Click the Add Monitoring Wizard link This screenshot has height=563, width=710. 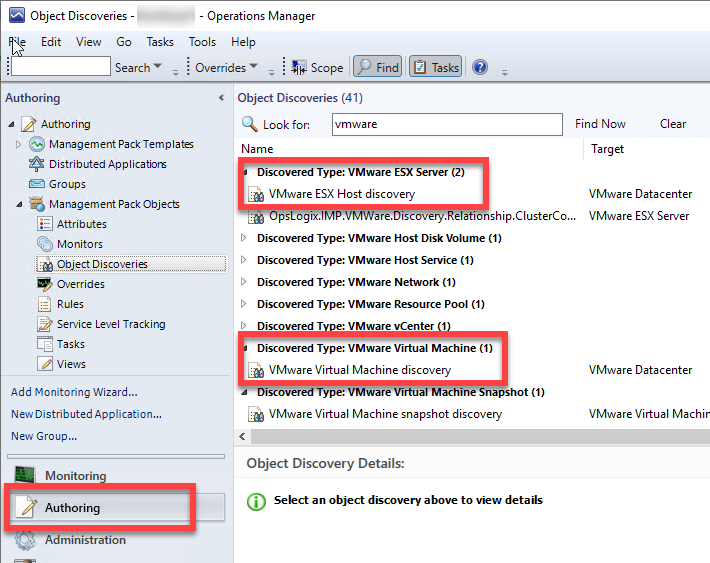click(74, 392)
